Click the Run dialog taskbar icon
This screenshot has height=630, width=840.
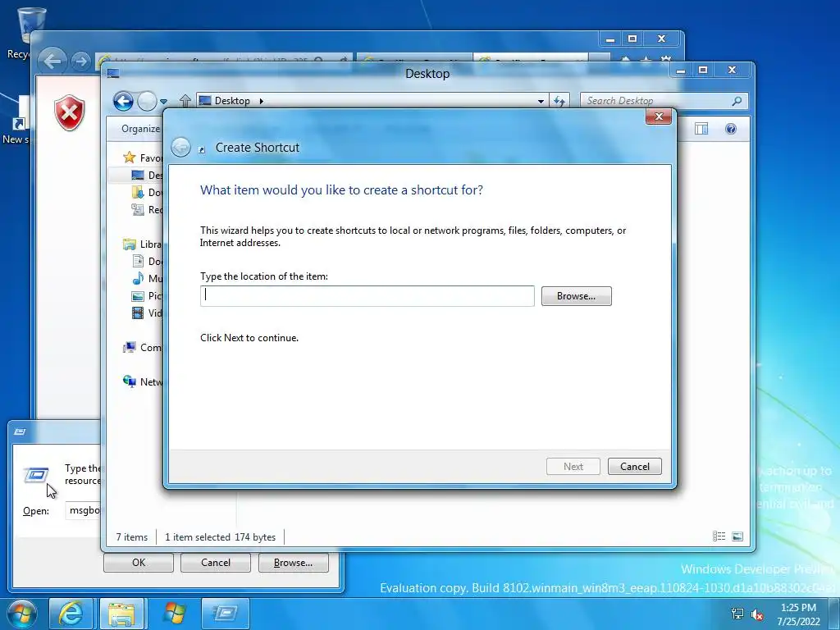(225, 614)
